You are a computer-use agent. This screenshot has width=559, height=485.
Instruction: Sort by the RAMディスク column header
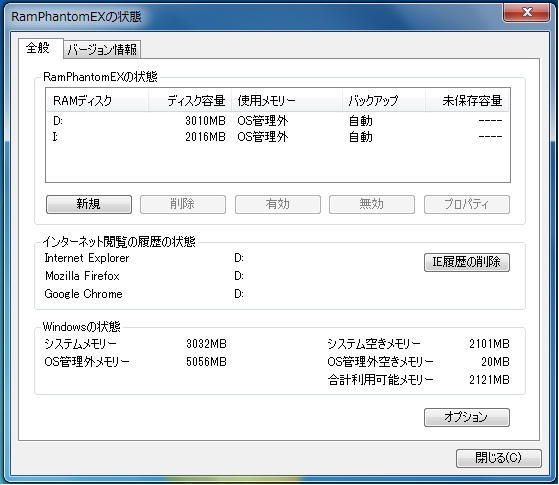coord(97,101)
